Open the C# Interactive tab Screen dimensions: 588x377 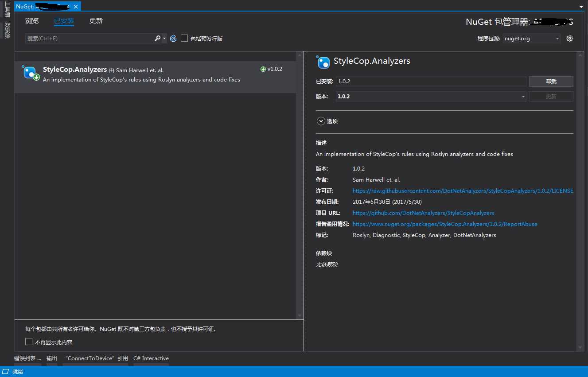pyautogui.click(x=151, y=358)
